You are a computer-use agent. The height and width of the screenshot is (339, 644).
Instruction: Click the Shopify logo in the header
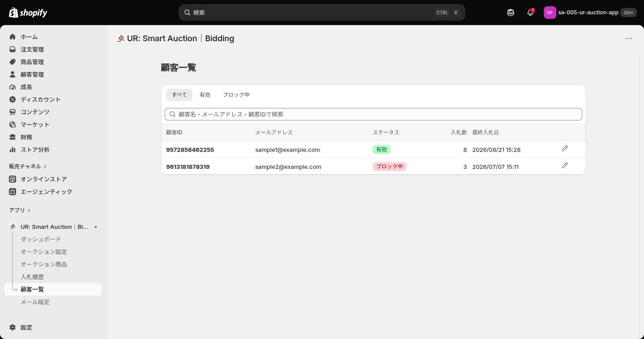tap(28, 13)
